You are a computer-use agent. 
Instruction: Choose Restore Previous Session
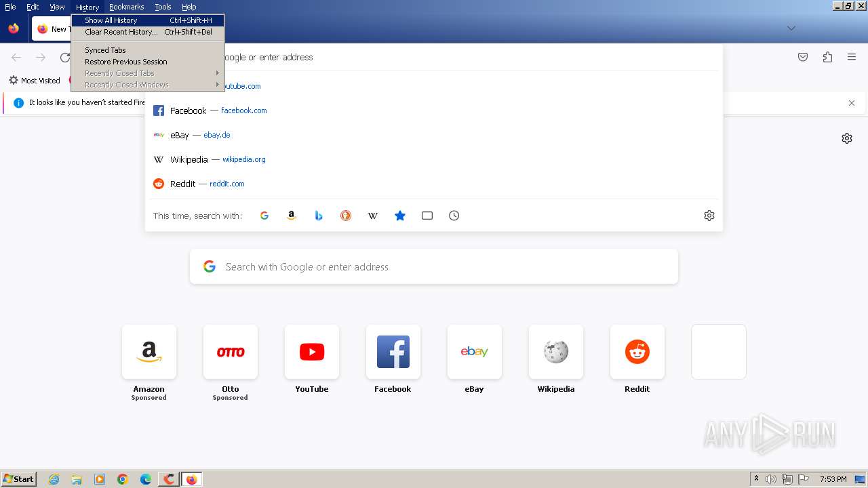tap(148, 62)
